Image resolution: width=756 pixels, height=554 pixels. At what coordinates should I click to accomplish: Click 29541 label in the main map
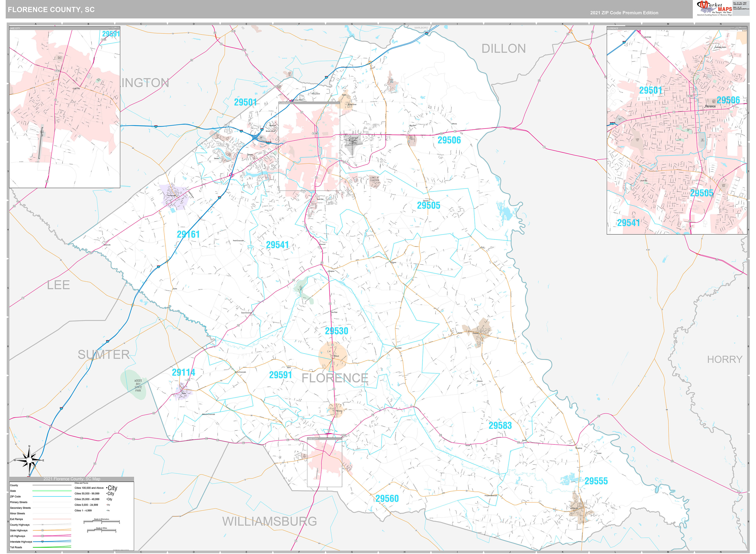pos(277,245)
